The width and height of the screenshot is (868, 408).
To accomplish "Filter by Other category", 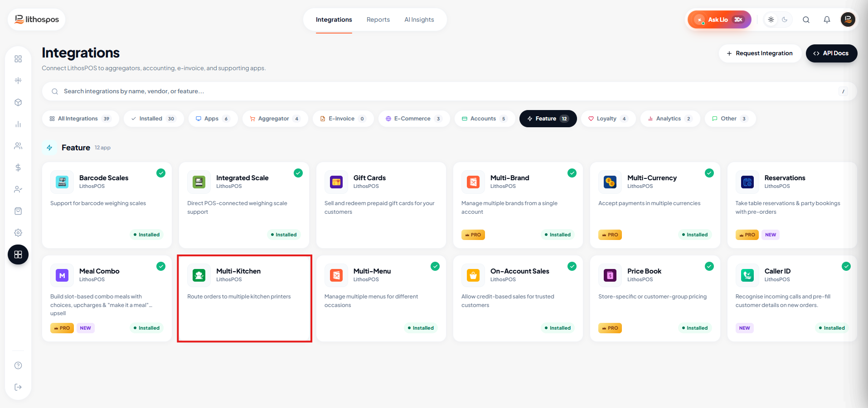I will [x=730, y=119].
